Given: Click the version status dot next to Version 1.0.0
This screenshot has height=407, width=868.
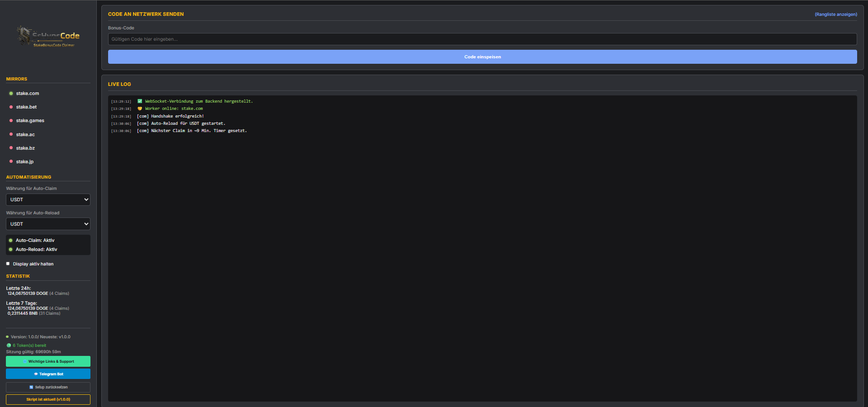Looking at the screenshot, I should 7,336.
